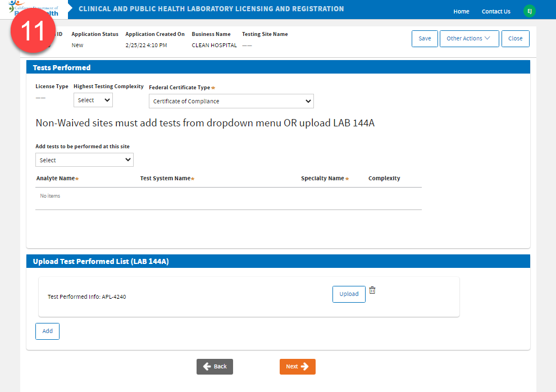Viewport: 556px width, 392px height.
Task: Open the Contact Us link
Action: point(496,11)
